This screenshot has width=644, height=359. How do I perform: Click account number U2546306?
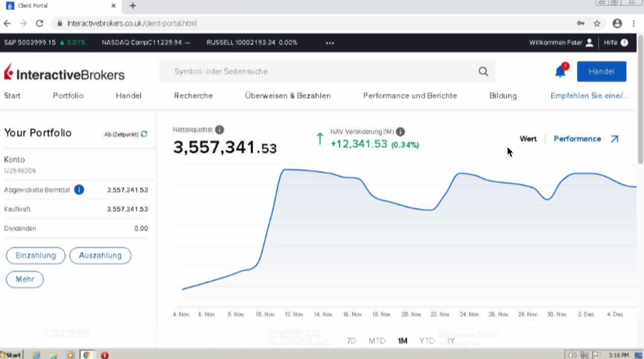20,171
